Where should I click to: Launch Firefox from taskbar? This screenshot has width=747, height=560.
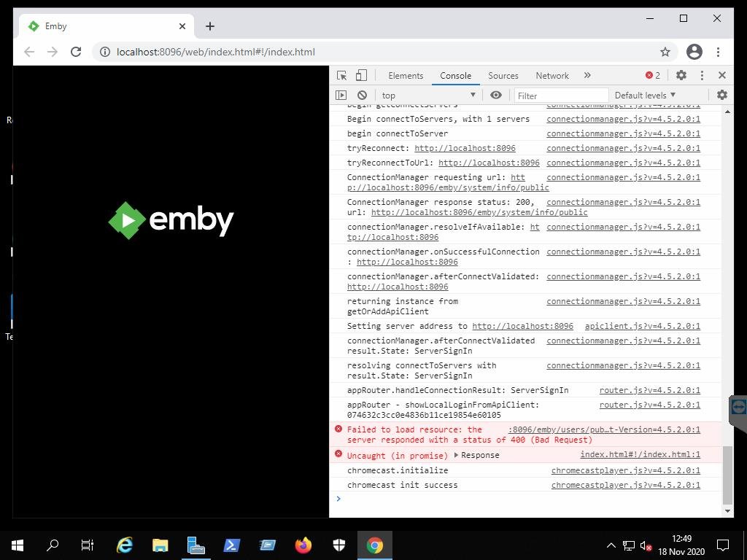pyautogui.click(x=303, y=545)
